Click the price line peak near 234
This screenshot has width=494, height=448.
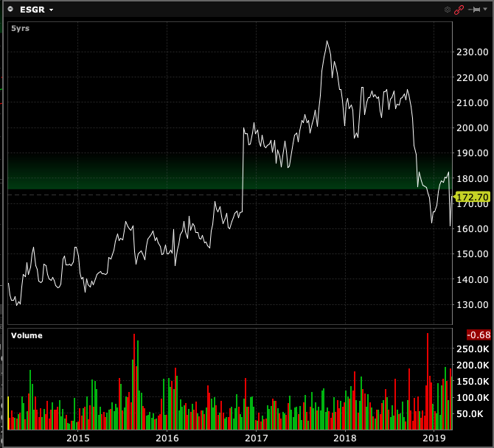pyautogui.click(x=327, y=41)
